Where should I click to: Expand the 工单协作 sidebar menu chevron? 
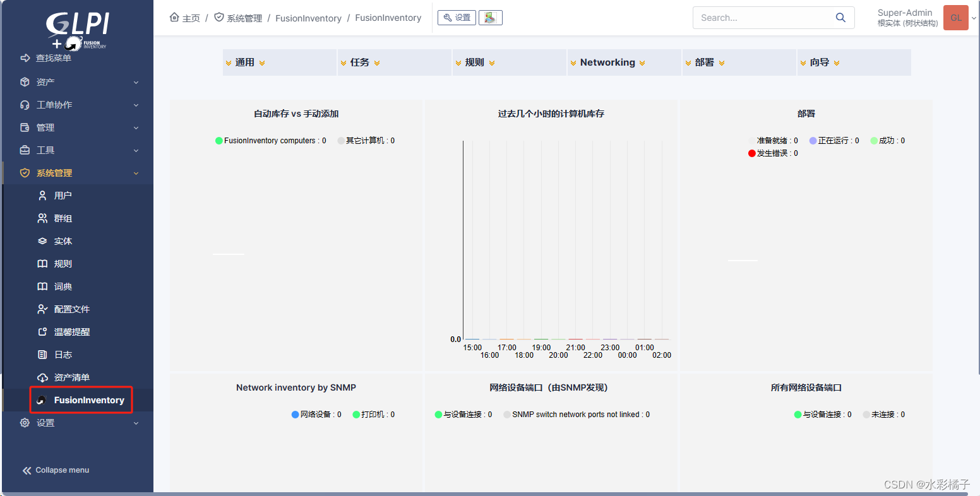point(136,105)
